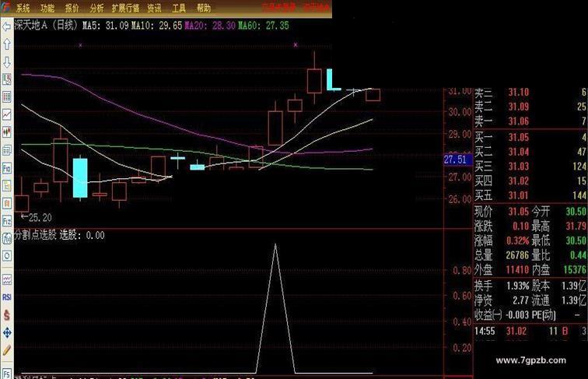Click the 买五 price 31.01
588x379 pixels.
click(519, 195)
